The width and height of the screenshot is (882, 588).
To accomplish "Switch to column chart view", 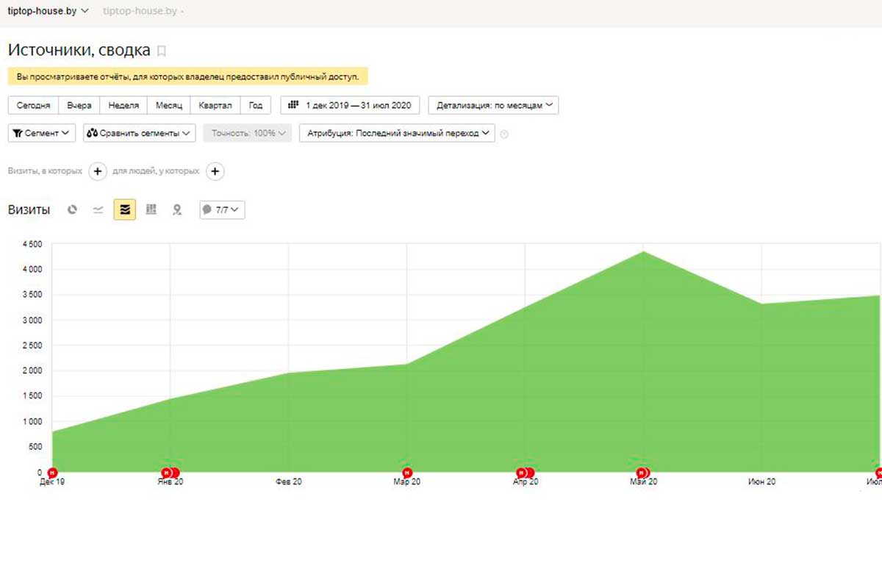I will pyautogui.click(x=151, y=210).
